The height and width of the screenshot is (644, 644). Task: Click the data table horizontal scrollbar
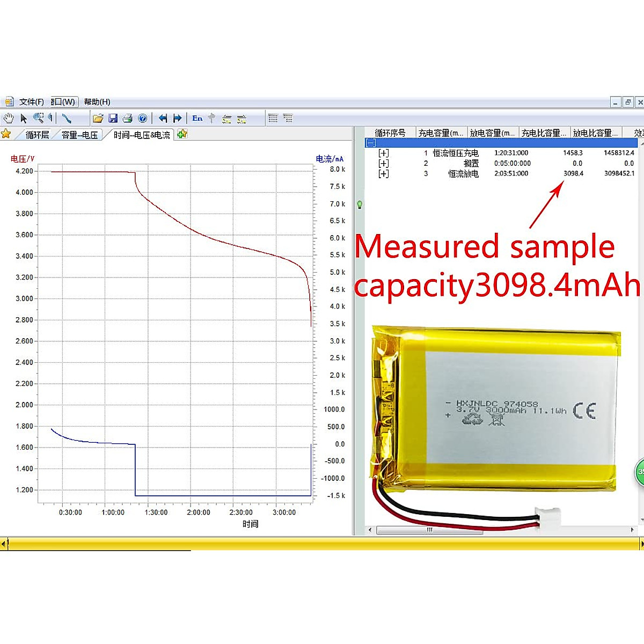pyautogui.click(x=429, y=530)
